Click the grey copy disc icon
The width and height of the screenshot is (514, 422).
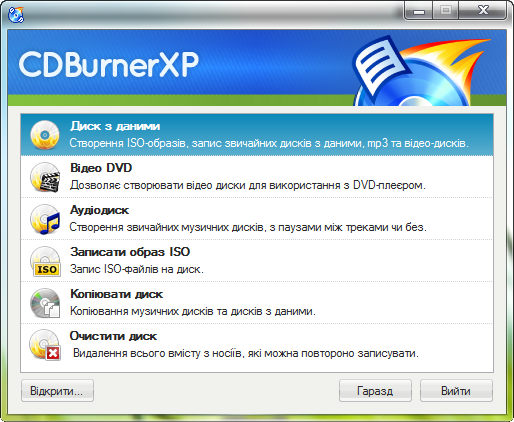[x=45, y=303]
